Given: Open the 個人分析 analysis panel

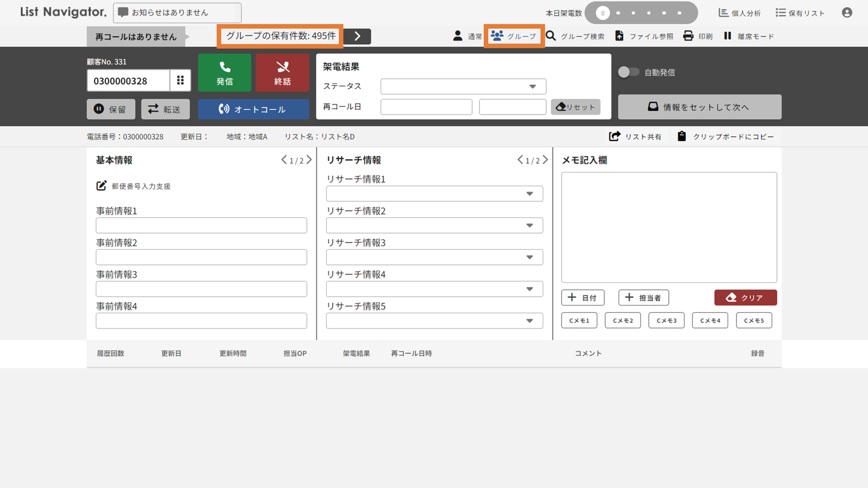Looking at the screenshot, I should click(x=739, y=13).
